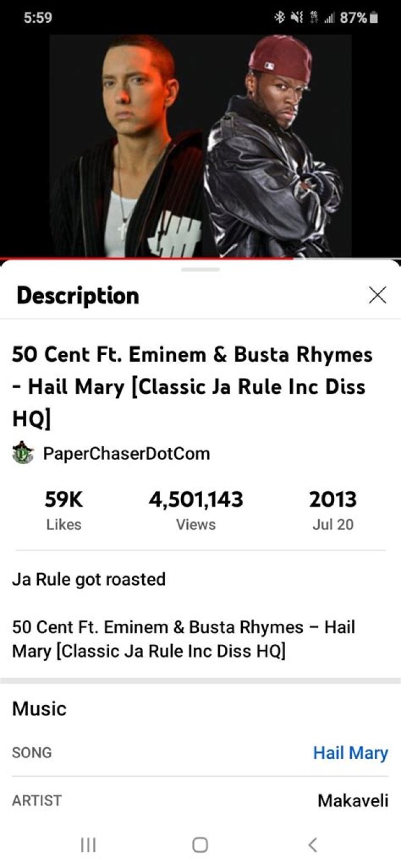Tap the 4,501,143 Views counter

[x=195, y=510]
